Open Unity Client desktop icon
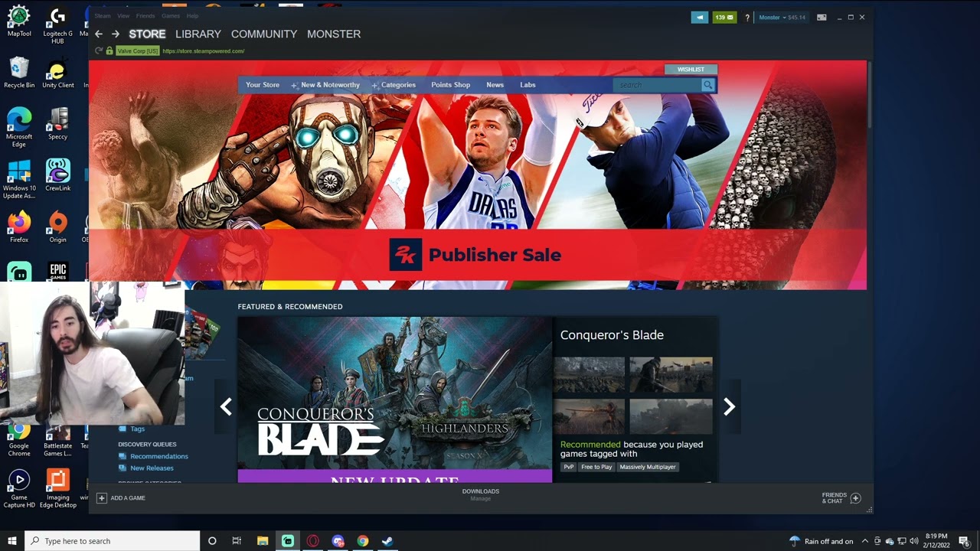Viewport: 980px width, 551px height. click(57, 73)
